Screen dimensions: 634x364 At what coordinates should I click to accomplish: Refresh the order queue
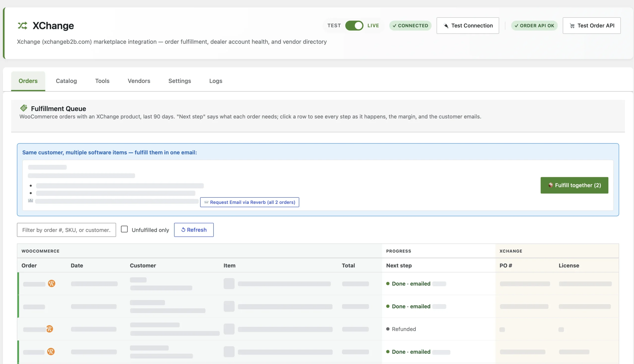click(194, 230)
